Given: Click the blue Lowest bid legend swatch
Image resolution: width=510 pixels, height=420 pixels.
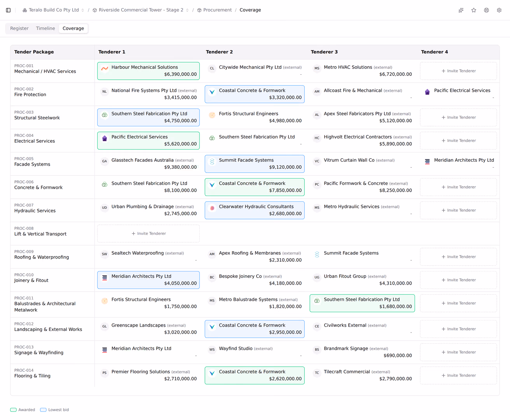Looking at the screenshot, I should click(x=43, y=410).
